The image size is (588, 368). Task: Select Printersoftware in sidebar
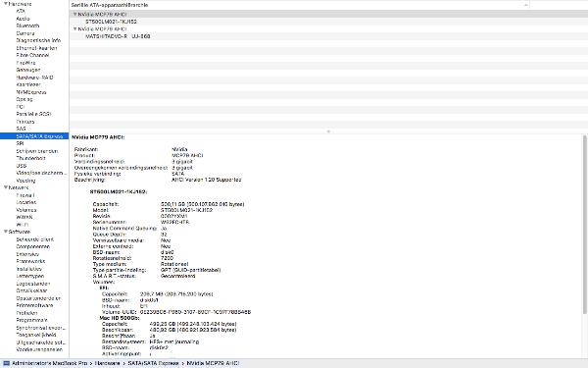tap(34, 305)
